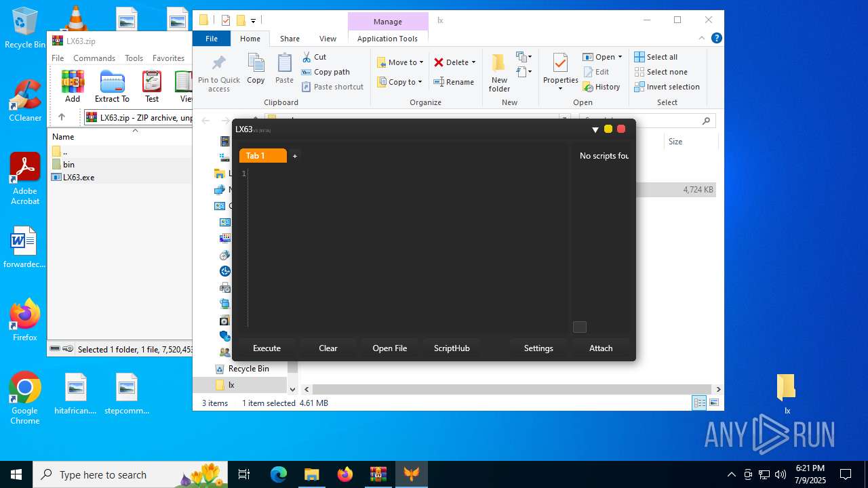Open the Commands menu in WinRAR
The height and width of the screenshot is (488, 868).
pyautogui.click(x=94, y=58)
